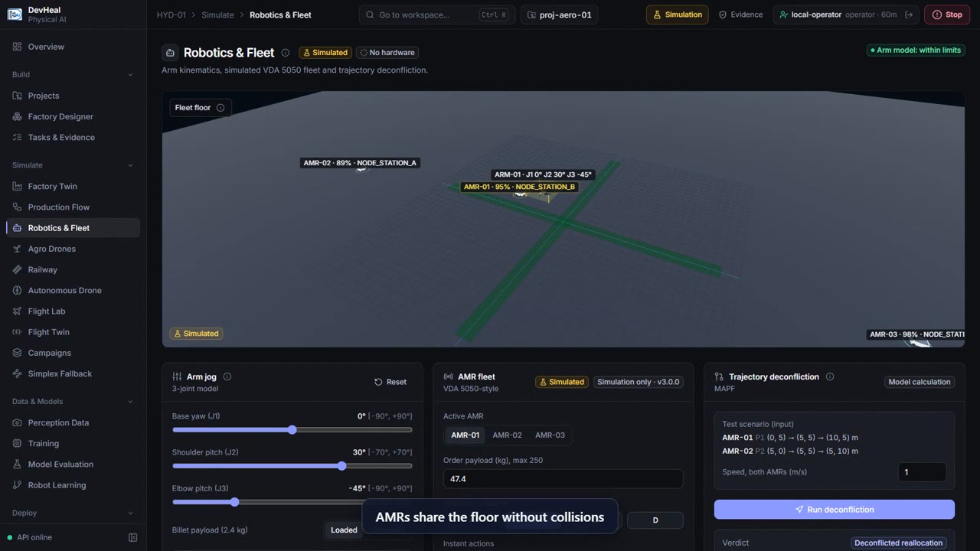The width and height of the screenshot is (980, 551).
Task: Open Agro Drones in the sidebar
Action: pos(73,249)
